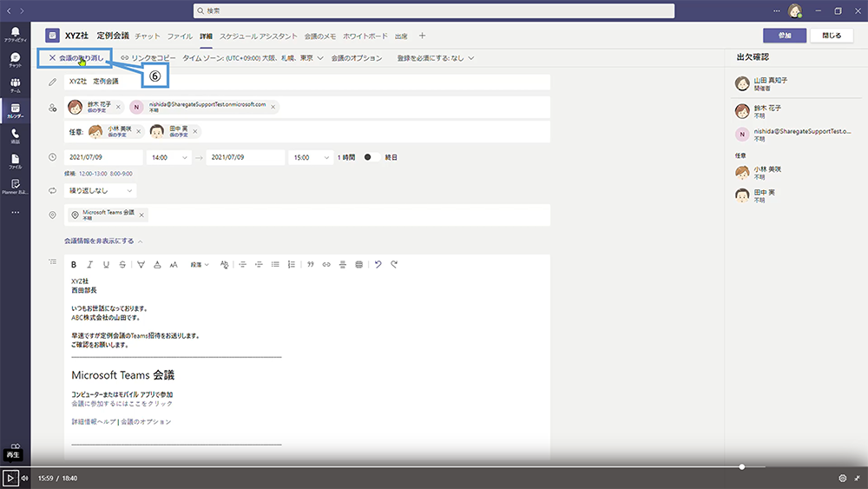Image resolution: width=868 pixels, height=489 pixels.
Task: Click the decrease indent icon
Action: [242, 265]
